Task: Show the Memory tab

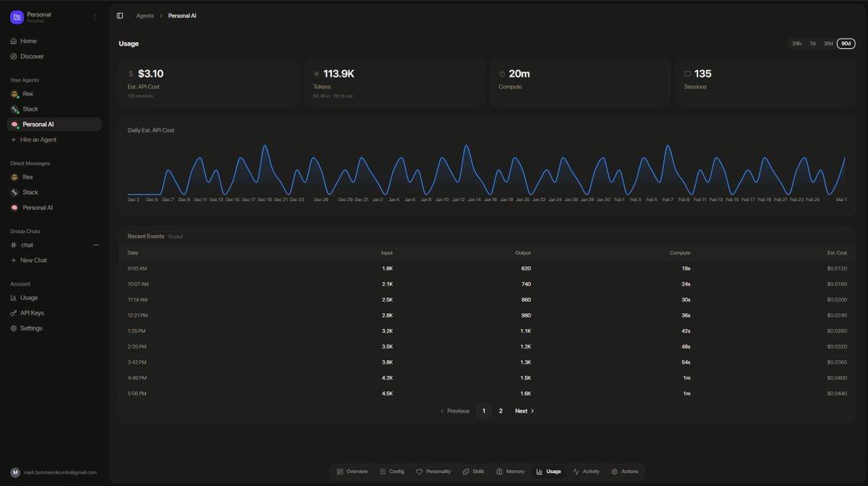Action: (x=511, y=472)
